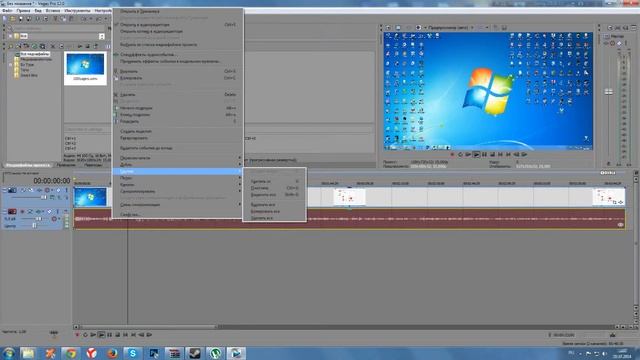Toggle Loop Playback in the timeline transport bar
640x360 pixels.
pos(85,335)
